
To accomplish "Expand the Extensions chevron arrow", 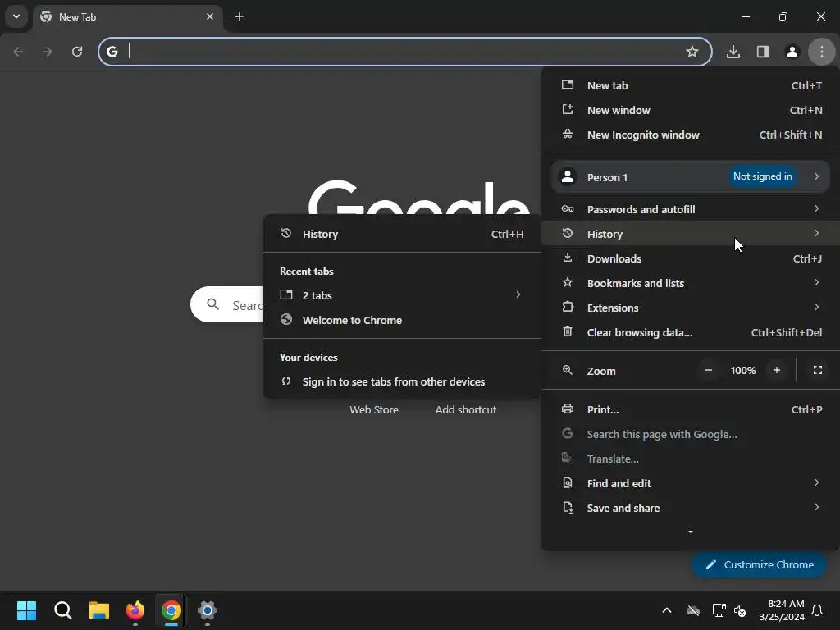I will point(816,307).
